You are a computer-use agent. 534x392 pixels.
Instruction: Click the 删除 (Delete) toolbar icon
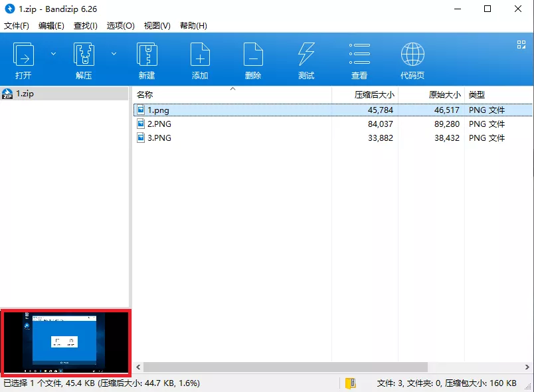point(253,54)
